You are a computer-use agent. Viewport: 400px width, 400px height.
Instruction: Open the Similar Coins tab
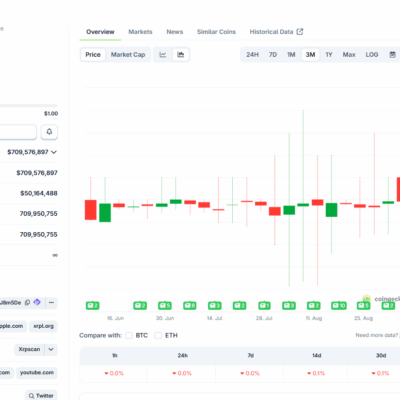pos(216,32)
